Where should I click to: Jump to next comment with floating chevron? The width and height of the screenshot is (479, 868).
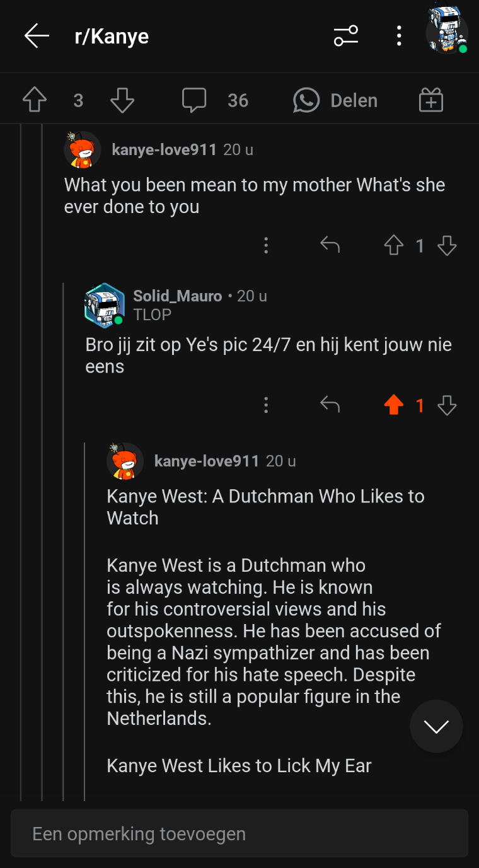pyautogui.click(x=436, y=726)
